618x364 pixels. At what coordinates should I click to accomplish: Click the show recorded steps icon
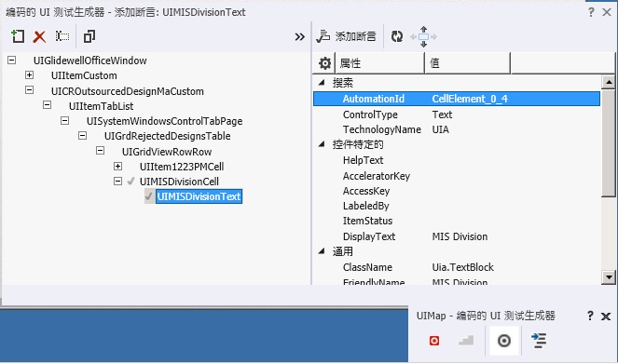[466, 341]
